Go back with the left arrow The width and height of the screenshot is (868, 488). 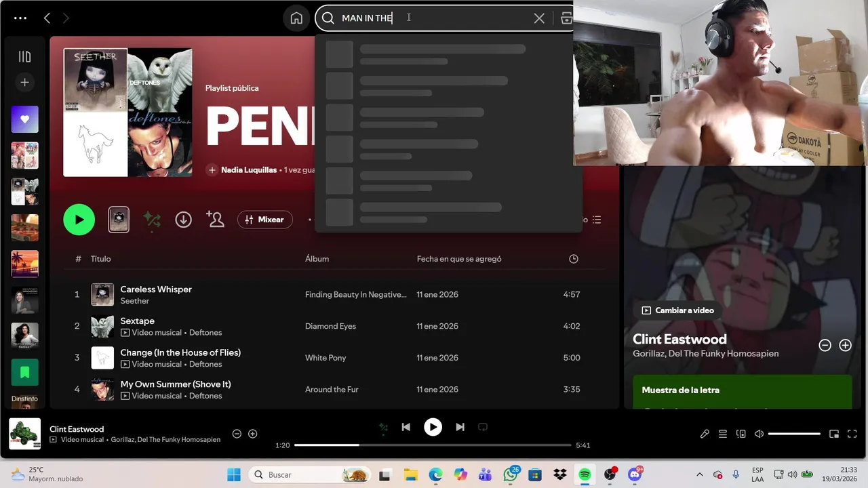[47, 18]
